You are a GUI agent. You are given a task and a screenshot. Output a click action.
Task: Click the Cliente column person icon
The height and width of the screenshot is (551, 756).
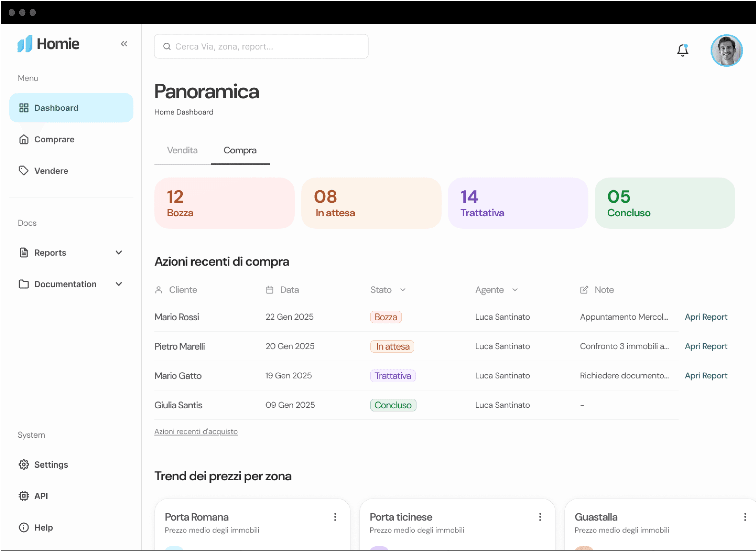pyautogui.click(x=159, y=290)
